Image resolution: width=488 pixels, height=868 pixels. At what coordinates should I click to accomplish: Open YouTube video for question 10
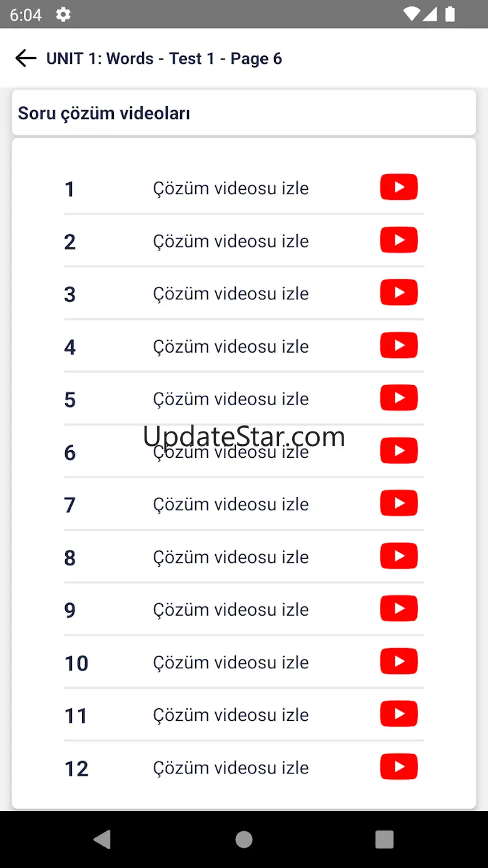click(399, 661)
